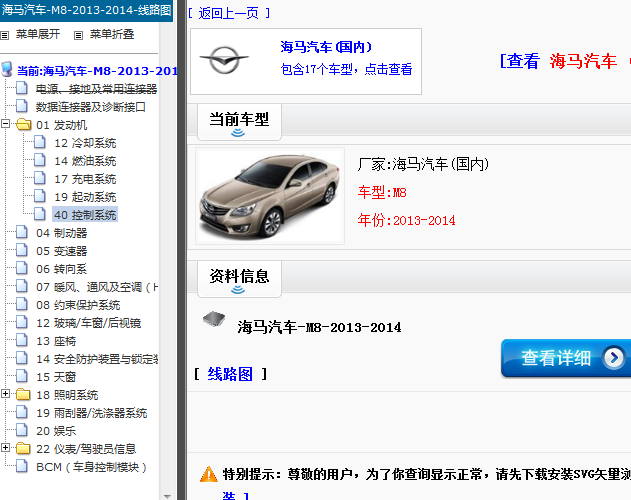Click 包含17个车型，点击查看 link

(346, 69)
